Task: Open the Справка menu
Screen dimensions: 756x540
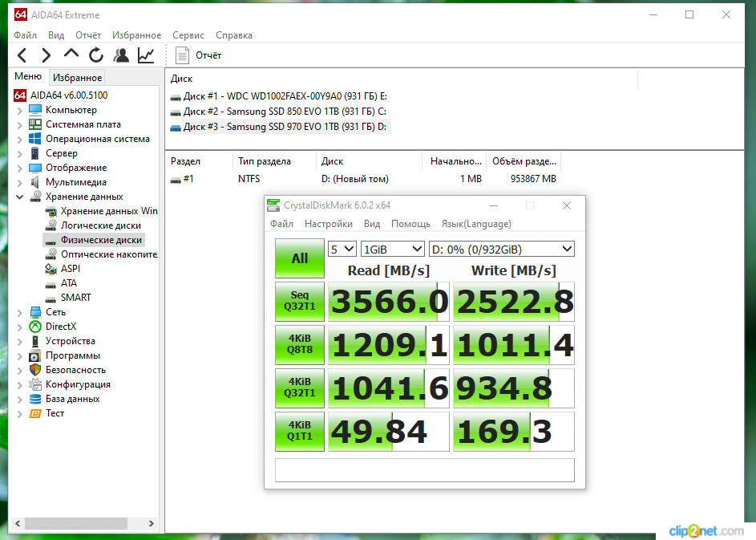Action: (x=234, y=35)
